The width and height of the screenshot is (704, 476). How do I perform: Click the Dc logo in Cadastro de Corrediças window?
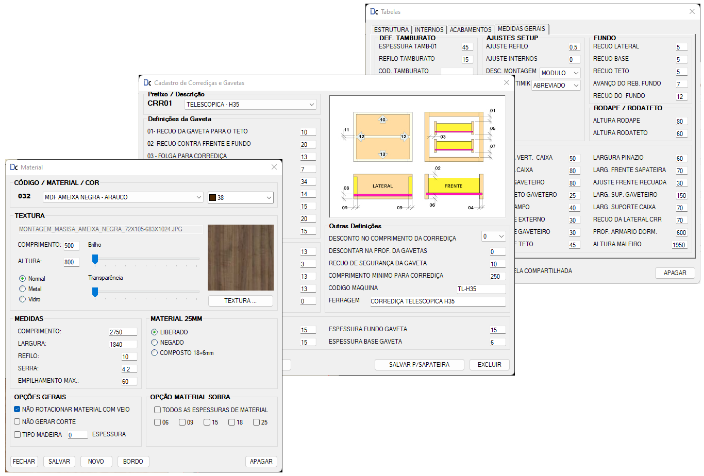(147, 83)
